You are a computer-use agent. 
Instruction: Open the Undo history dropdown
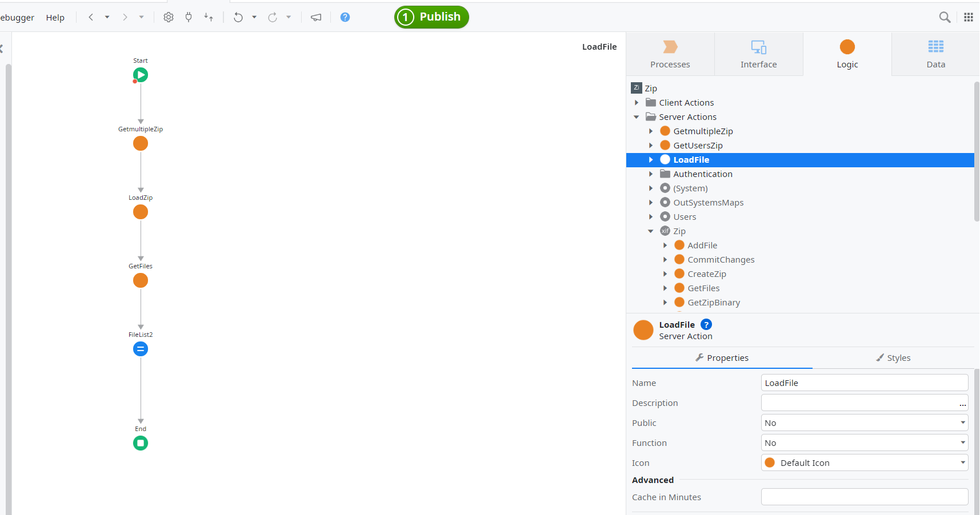coord(254,17)
